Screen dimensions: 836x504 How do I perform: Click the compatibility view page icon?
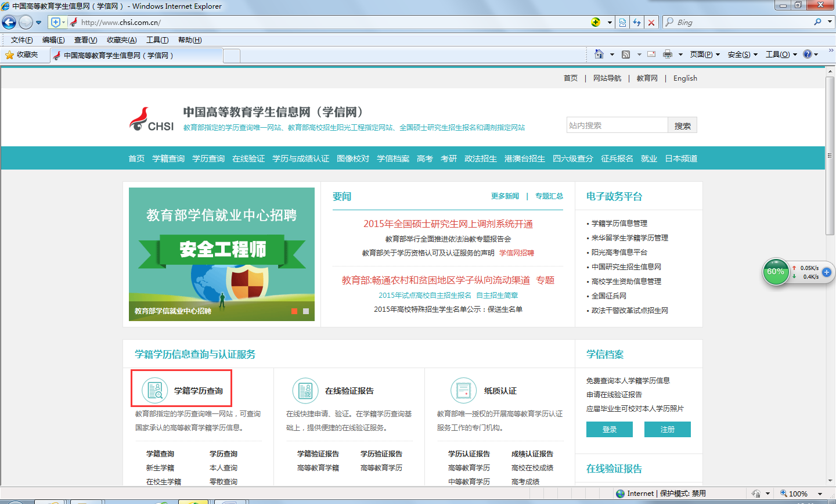[622, 22]
